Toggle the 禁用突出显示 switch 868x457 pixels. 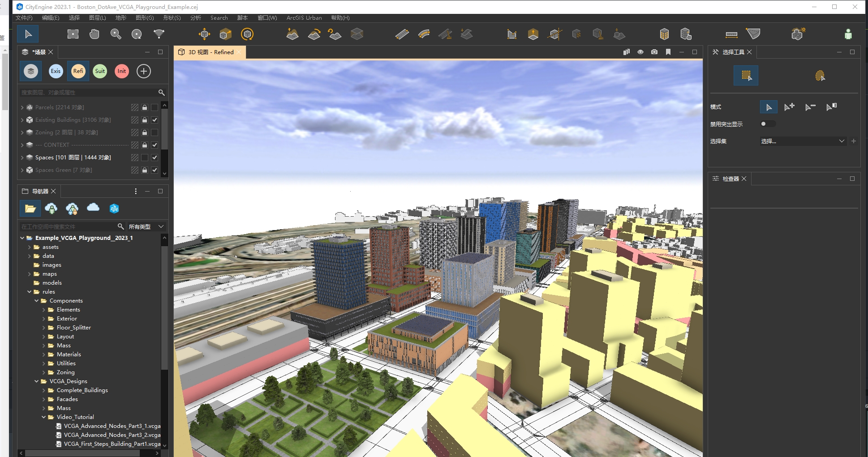coord(768,124)
